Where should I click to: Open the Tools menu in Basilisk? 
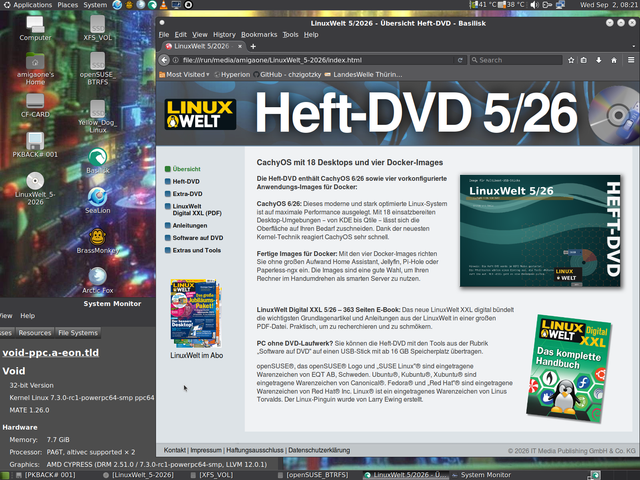click(x=290, y=35)
